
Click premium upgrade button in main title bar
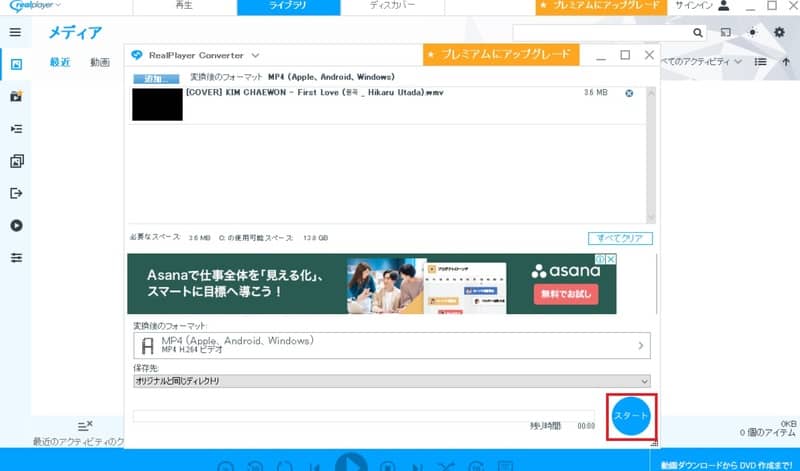[601, 7]
